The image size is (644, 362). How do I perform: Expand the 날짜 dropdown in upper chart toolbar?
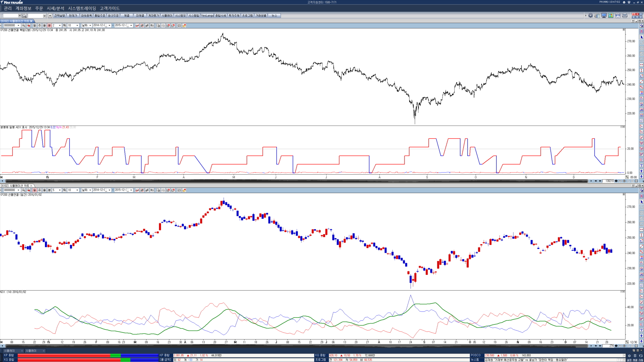pyautogui.click(x=90, y=25)
